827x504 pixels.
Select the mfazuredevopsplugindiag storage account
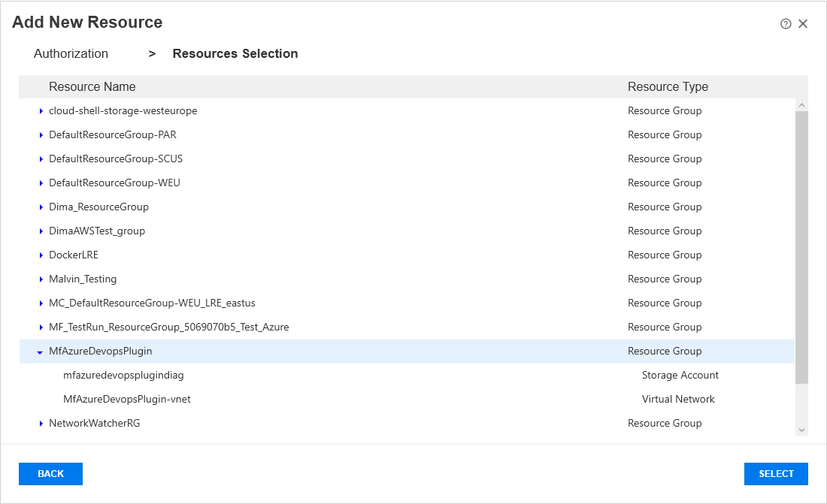[x=124, y=375]
